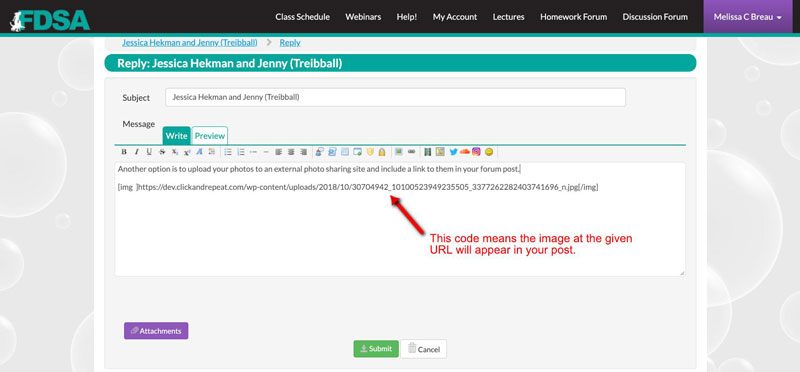Viewport: 800px width, 372px height.
Task: Align text right
Action: (x=304, y=152)
